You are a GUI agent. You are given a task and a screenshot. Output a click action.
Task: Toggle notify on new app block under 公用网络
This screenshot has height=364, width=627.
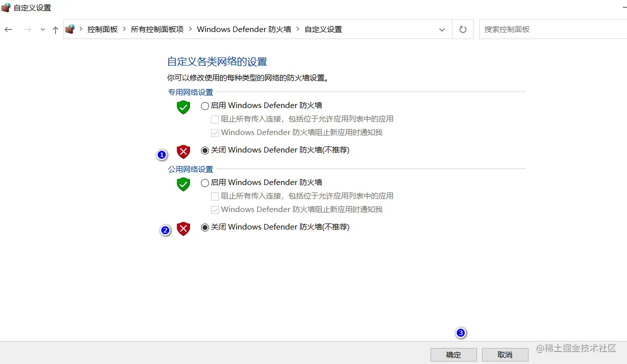click(214, 210)
